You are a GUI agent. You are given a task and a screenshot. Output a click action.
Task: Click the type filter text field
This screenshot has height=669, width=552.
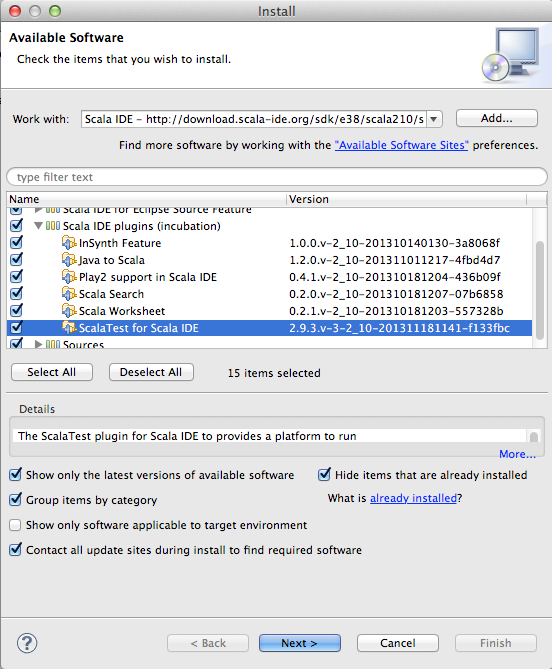click(x=277, y=177)
